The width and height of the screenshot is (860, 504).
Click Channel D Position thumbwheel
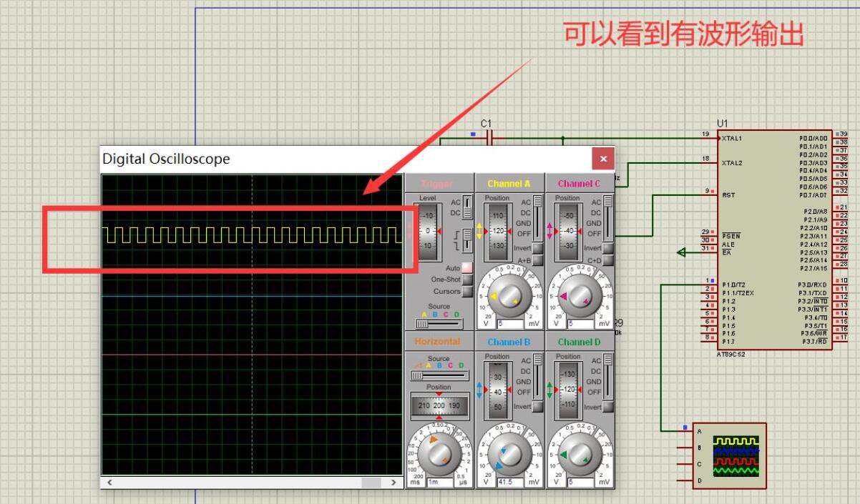569,390
